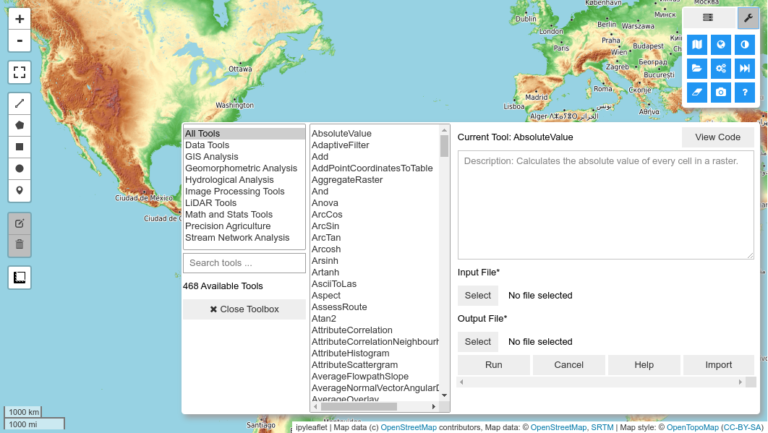Click the camera screenshot icon

(720, 92)
